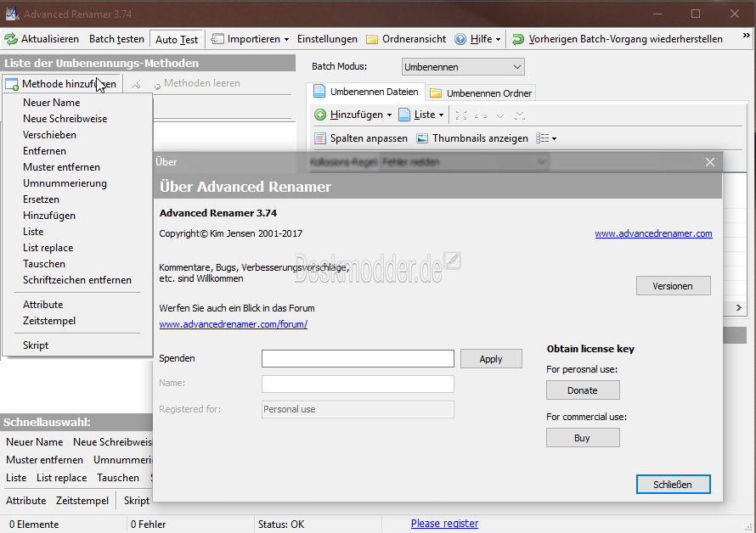Click the Aktualisieren refresh icon
Screen dimensions: 756x533
10,39
